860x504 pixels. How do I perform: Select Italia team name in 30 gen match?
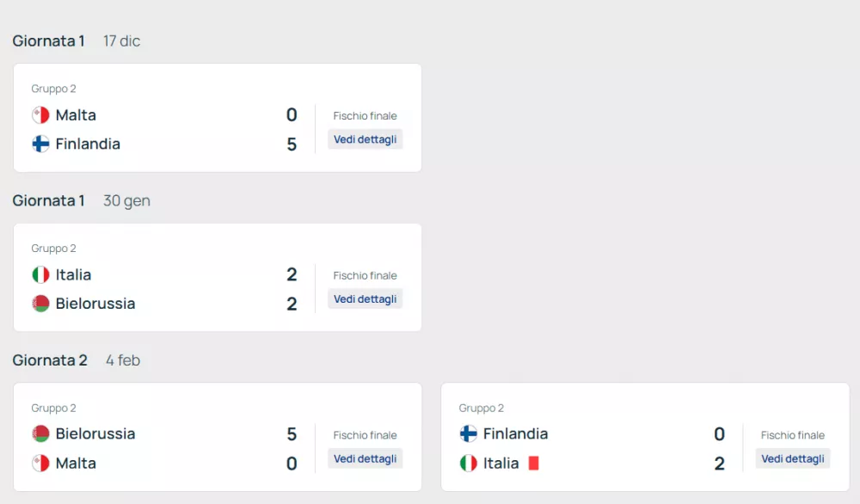pyautogui.click(x=73, y=275)
